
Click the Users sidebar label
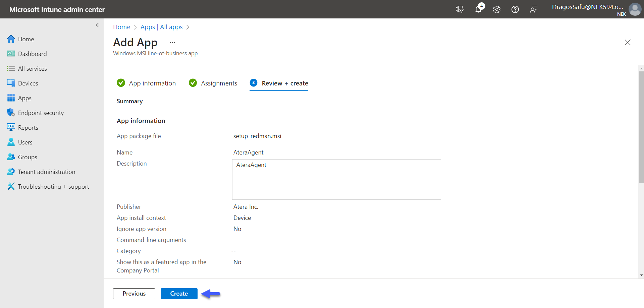coord(25,142)
